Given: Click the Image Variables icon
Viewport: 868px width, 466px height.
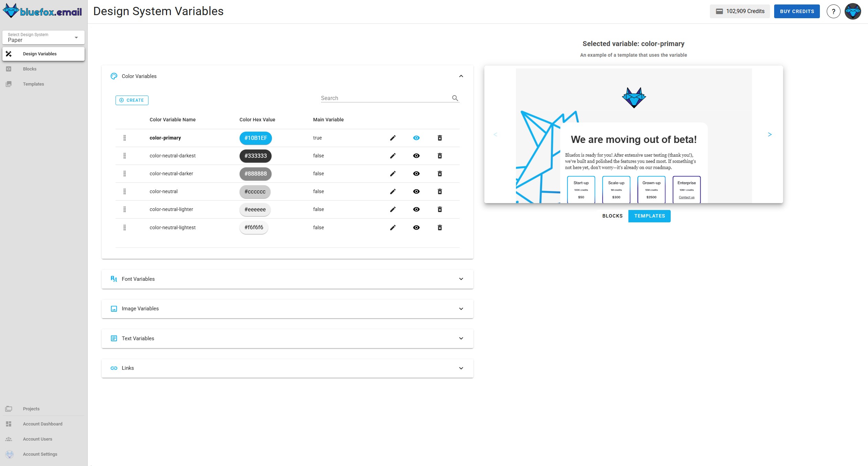Looking at the screenshot, I should click(x=114, y=309).
